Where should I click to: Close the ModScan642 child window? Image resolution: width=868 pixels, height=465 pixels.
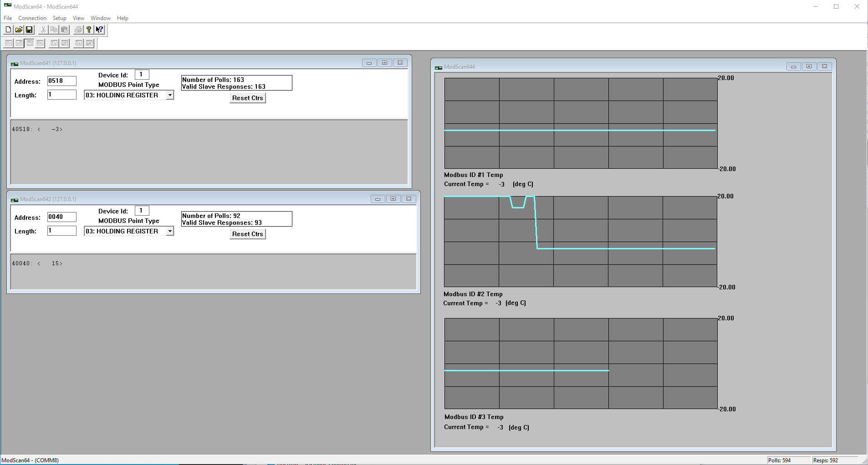[x=409, y=199]
